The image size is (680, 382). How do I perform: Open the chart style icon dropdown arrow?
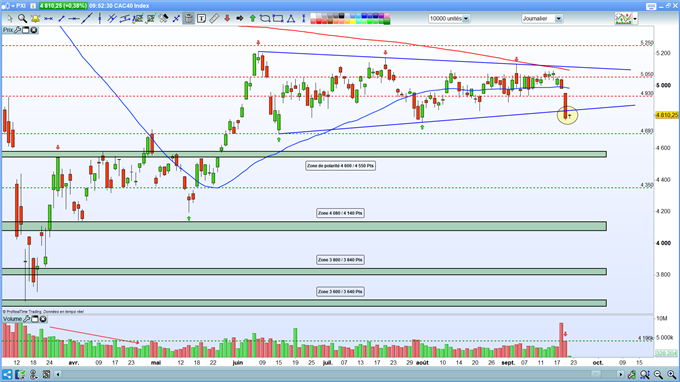pos(635,19)
